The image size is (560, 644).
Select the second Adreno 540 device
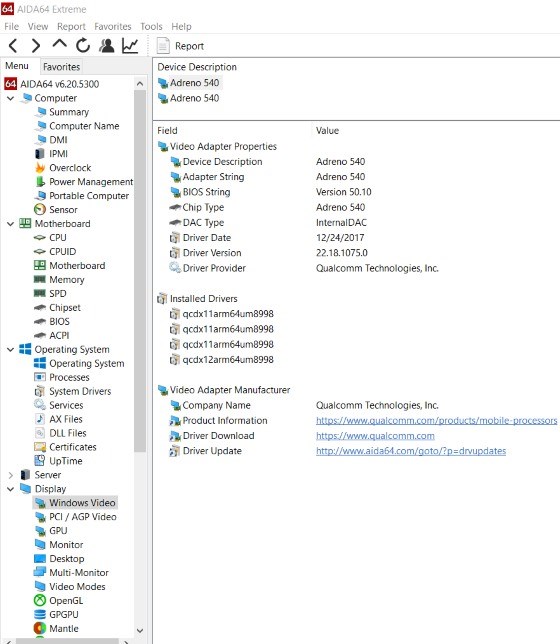click(189, 98)
